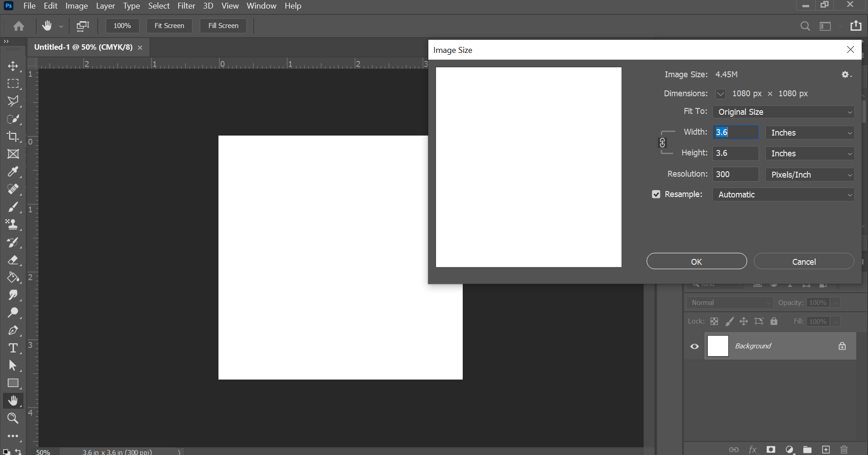Viewport: 868px width, 455px height.
Task: Select the Hand tool in toolbar
Action: coord(13,401)
